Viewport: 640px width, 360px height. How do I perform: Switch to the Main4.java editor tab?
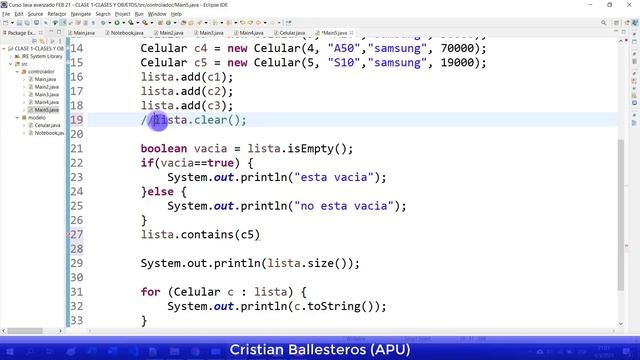point(249,33)
